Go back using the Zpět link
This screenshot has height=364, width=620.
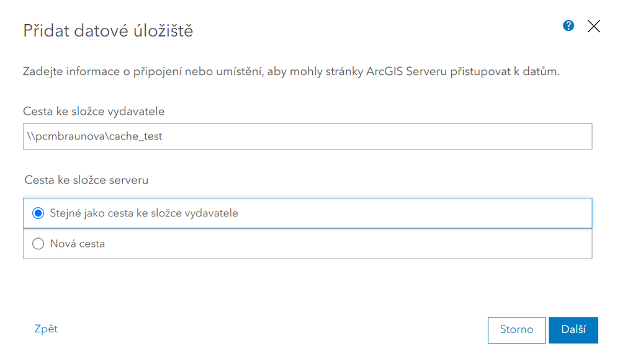click(x=47, y=329)
